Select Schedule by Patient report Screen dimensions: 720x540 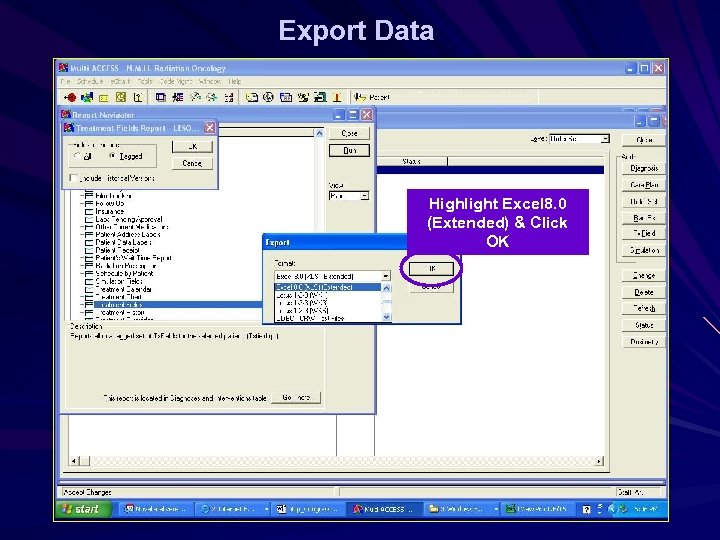tap(124, 273)
